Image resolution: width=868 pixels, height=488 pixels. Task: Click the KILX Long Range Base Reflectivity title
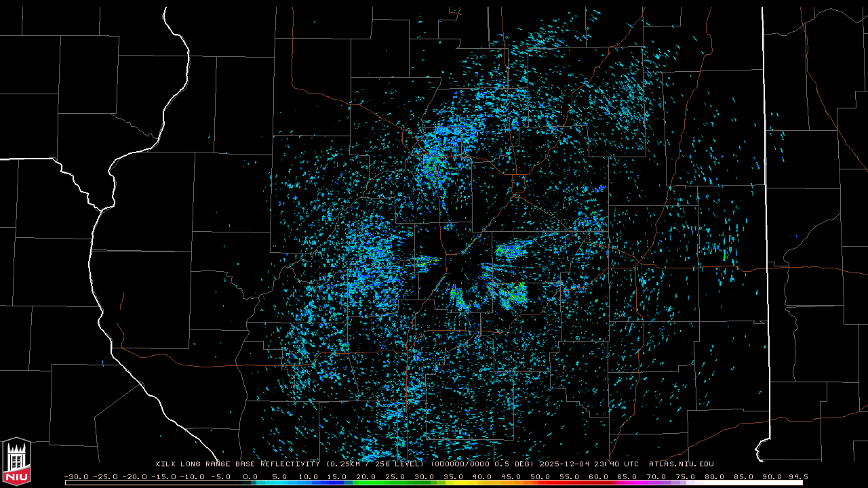237,464
